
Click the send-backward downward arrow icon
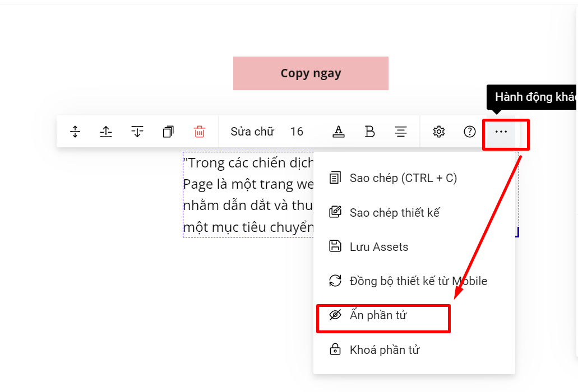tap(137, 132)
